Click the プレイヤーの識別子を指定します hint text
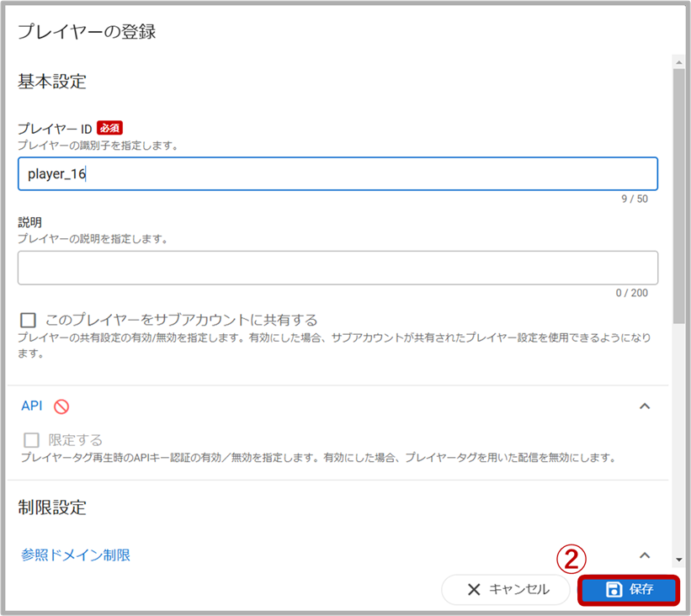Image resolution: width=691 pixels, height=616 pixels. point(98,146)
